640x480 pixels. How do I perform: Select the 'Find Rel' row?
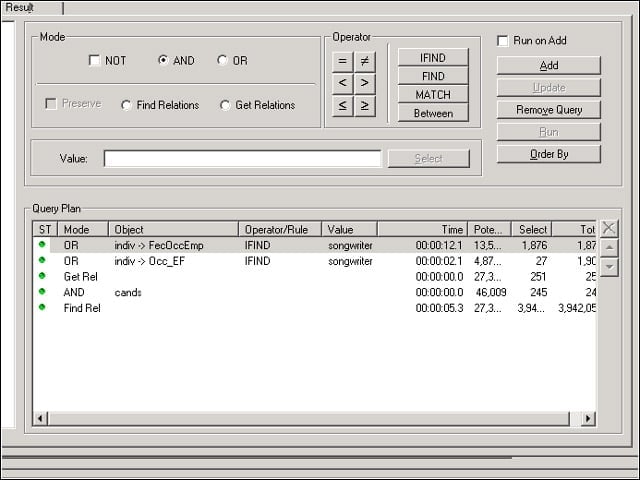[x=314, y=308]
